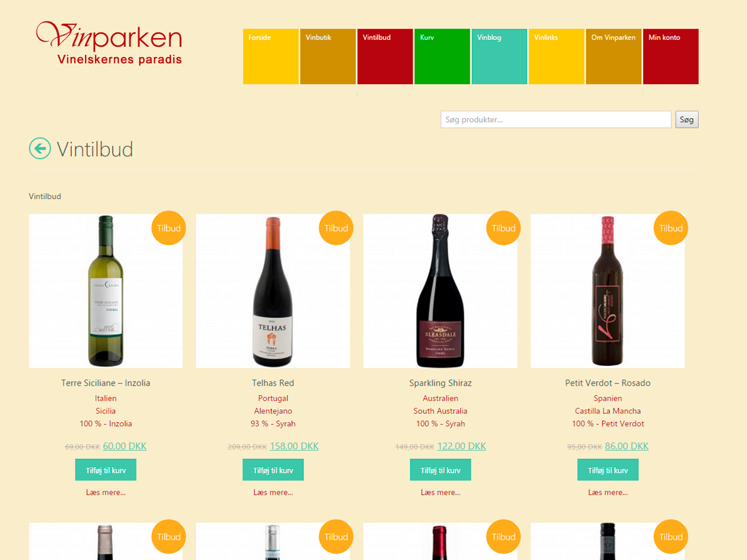747x560 pixels.
Task: Open the Forside menu tile
Action: (x=270, y=56)
